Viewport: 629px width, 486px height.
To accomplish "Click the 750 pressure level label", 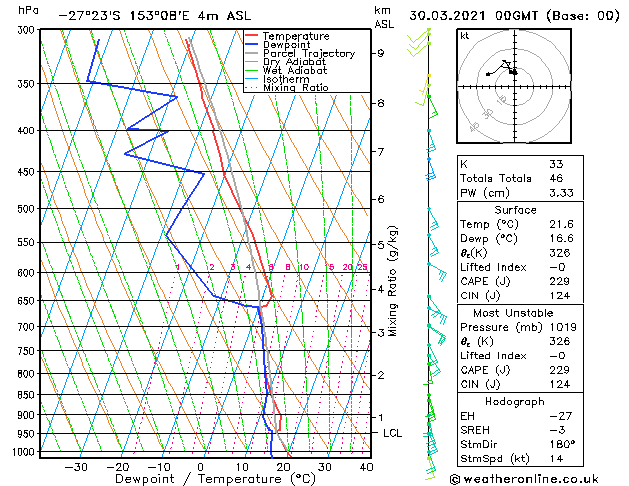I will coord(28,351).
